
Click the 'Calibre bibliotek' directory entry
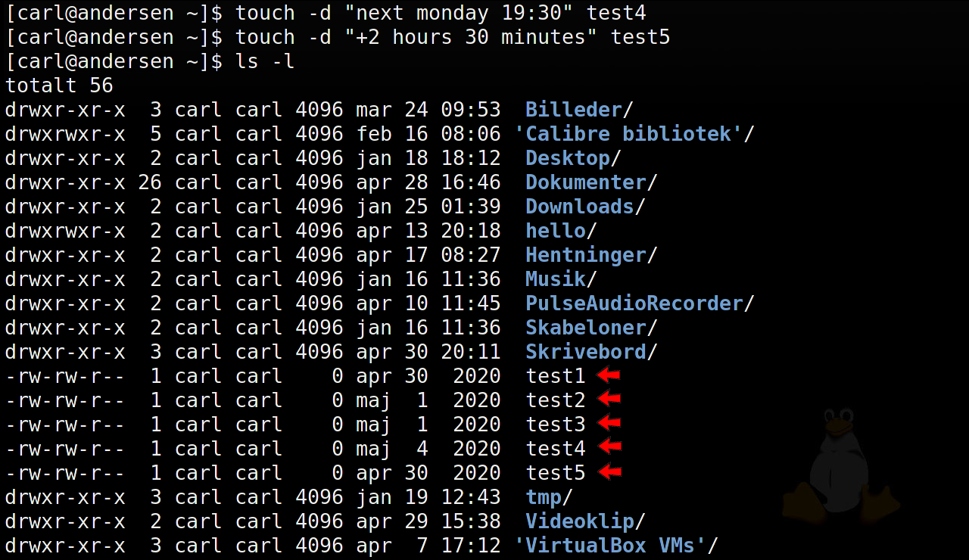(x=628, y=134)
